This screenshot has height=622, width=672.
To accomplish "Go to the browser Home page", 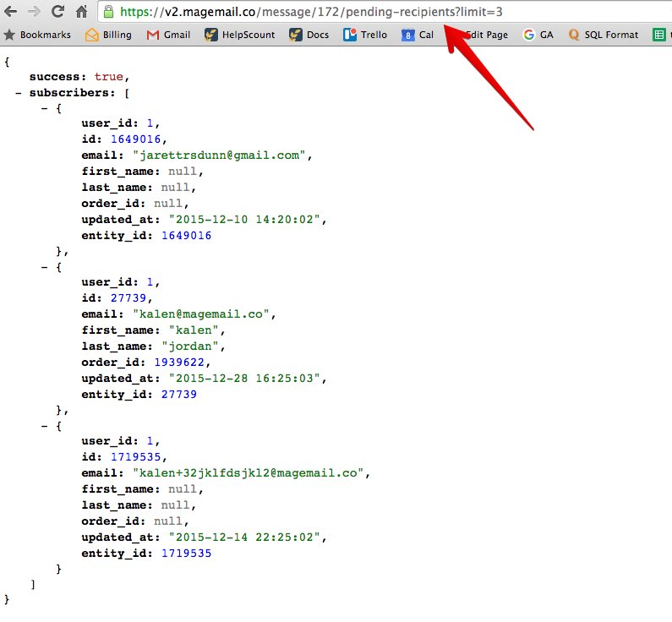I will [81, 12].
